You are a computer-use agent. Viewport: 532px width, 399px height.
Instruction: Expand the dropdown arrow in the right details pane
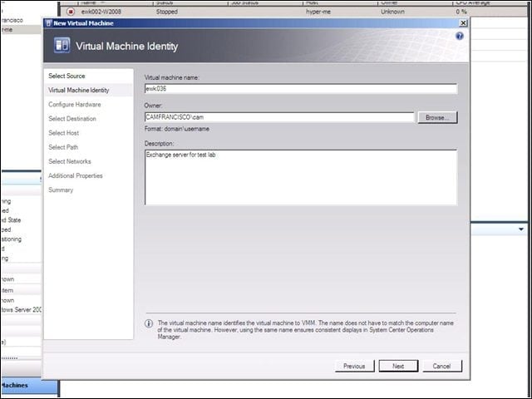click(521, 229)
